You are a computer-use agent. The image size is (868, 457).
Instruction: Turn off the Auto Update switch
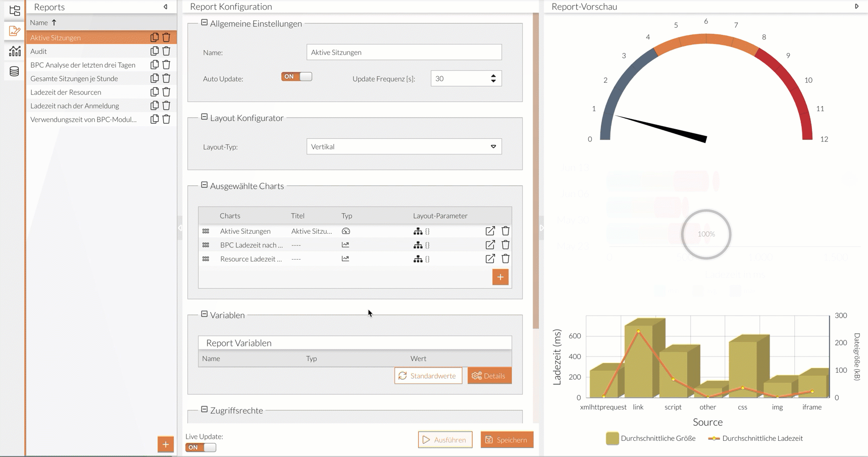pyautogui.click(x=296, y=77)
